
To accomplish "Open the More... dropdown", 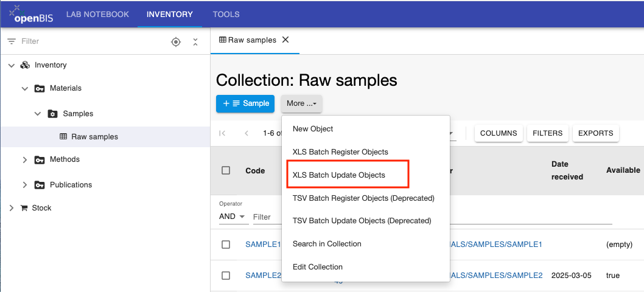I will click(x=301, y=103).
